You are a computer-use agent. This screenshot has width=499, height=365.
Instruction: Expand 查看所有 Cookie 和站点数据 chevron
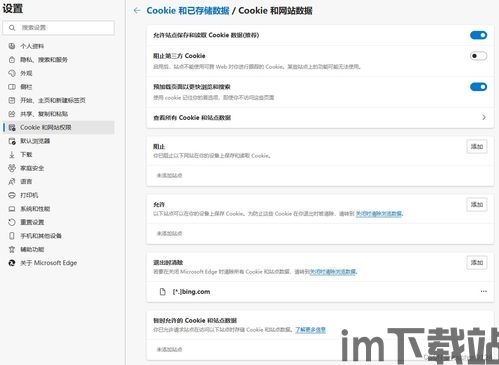484,117
